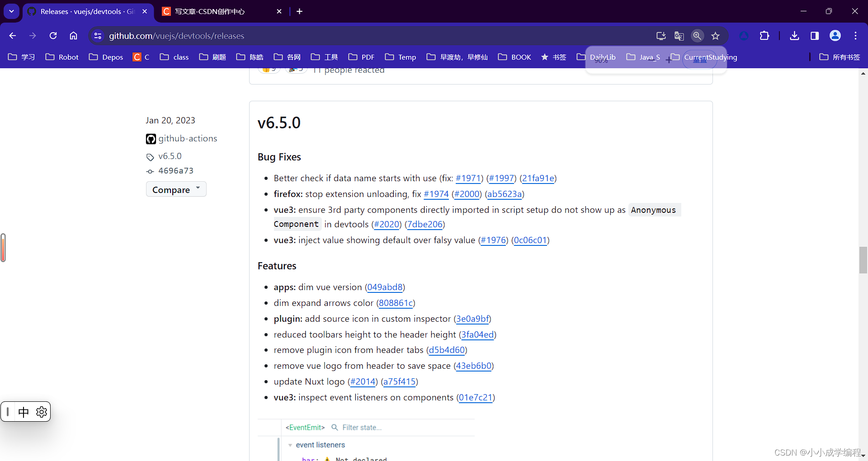Click the github-actions bot avatar

point(151,139)
